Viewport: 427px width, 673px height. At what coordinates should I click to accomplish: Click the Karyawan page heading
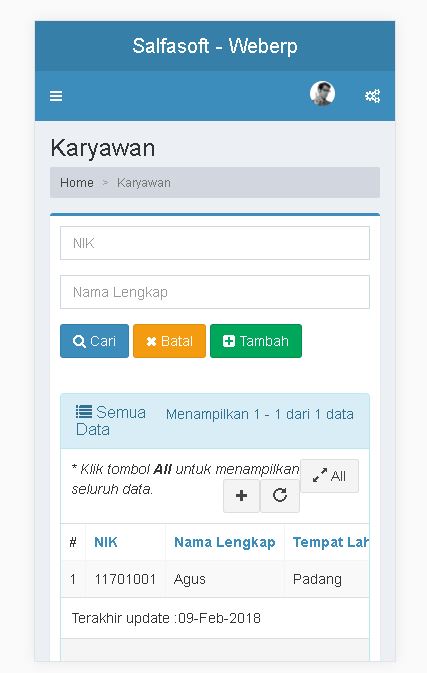[103, 149]
